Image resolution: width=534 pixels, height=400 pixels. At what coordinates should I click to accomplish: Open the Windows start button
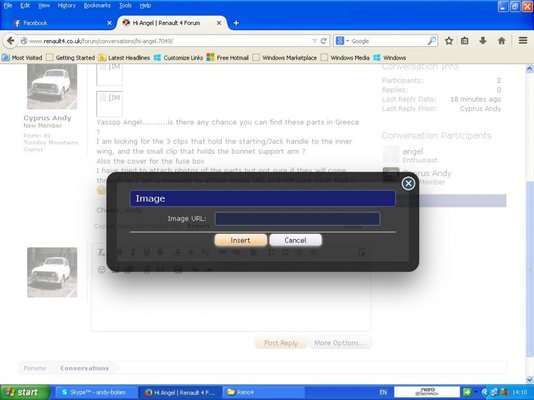[x=25, y=392]
